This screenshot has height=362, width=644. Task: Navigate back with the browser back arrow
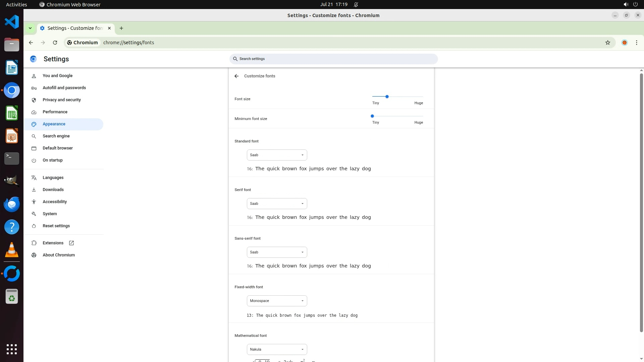coord(31,43)
